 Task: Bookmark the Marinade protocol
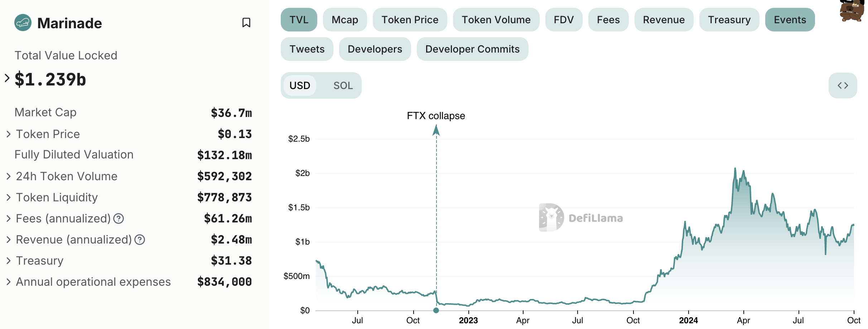tap(246, 23)
